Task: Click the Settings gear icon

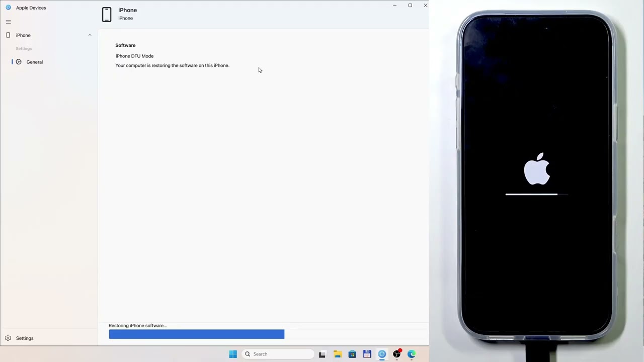Action: click(x=8, y=338)
